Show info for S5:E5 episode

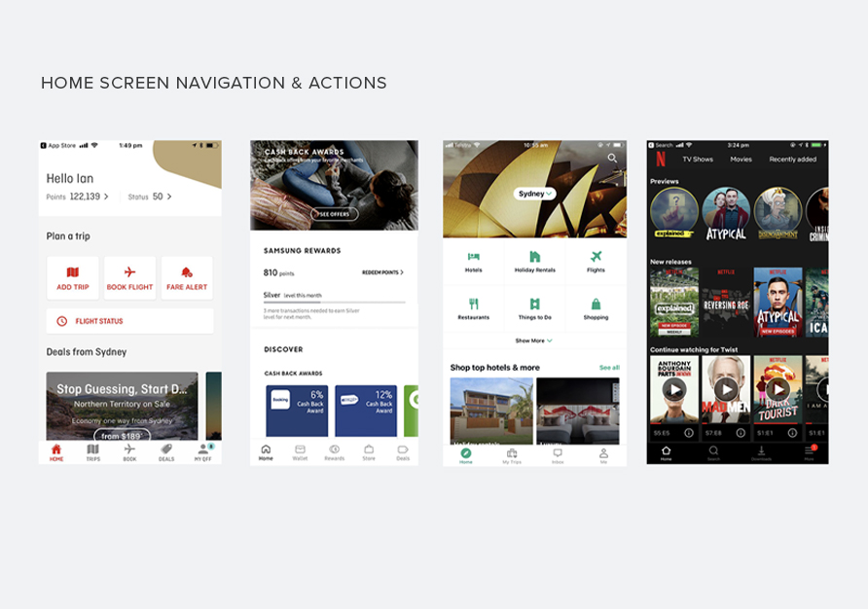689,433
